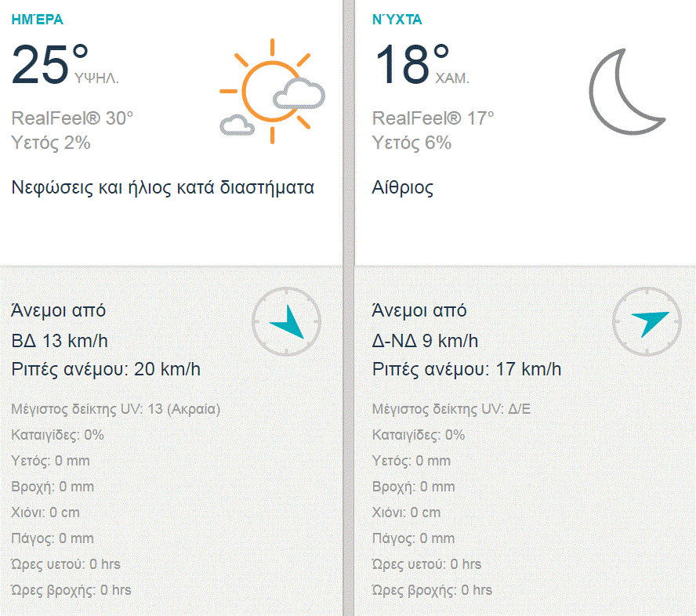
Task: Click the RealFeel® 17° label
Action: [433, 118]
